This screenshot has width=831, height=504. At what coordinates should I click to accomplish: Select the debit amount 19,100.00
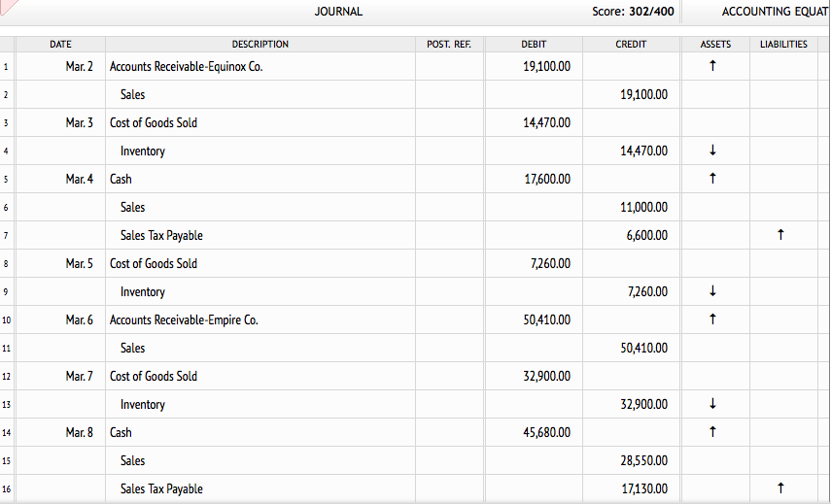[x=547, y=67]
